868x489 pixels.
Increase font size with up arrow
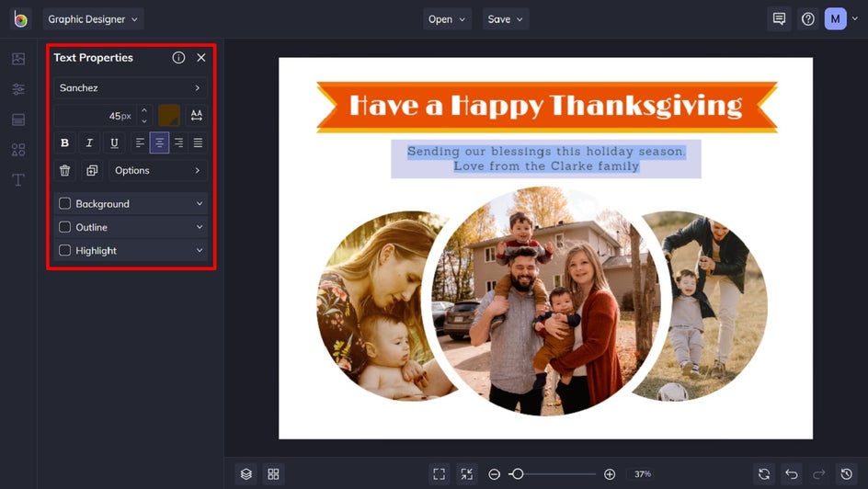tap(144, 110)
